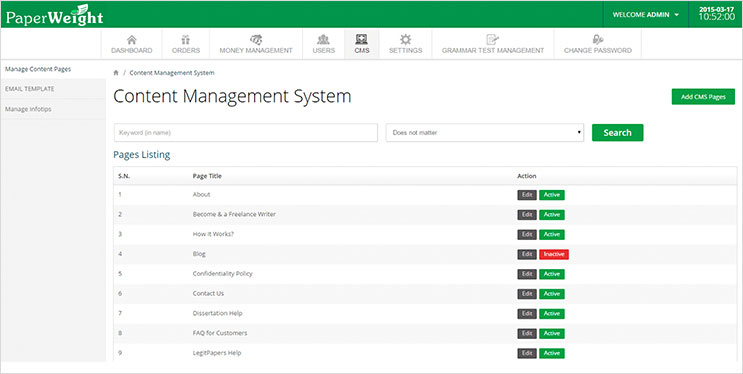
Task: Open the USERS menu label
Action: point(324,50)
